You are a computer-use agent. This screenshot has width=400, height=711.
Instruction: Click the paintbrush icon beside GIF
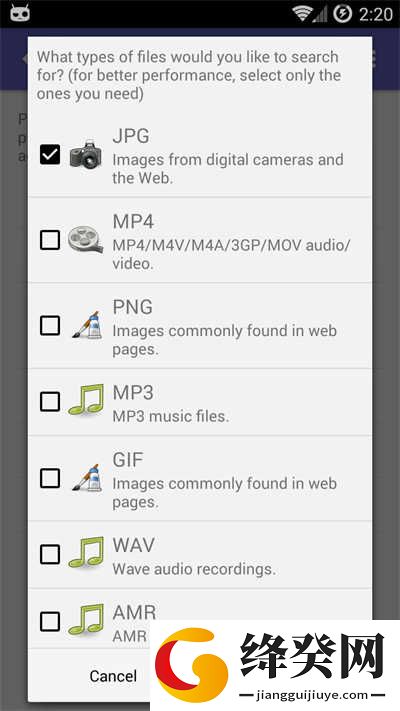tap(87, 477)
